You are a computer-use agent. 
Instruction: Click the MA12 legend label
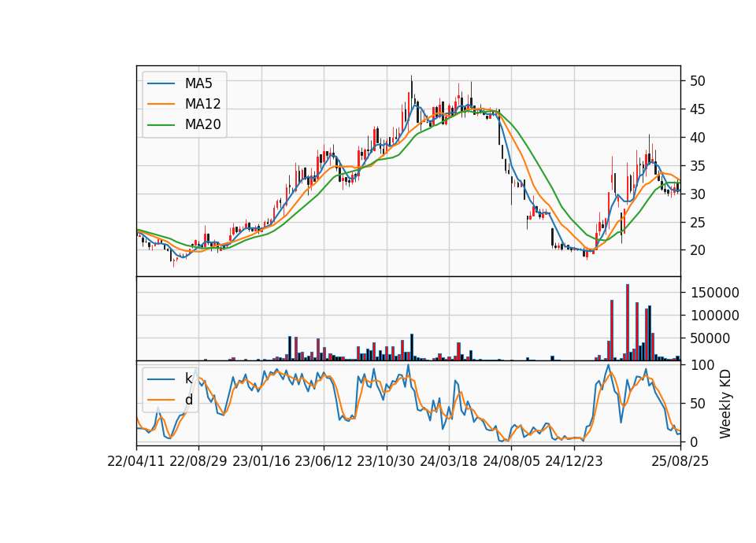pyautogui.click(x=202, y=104)
